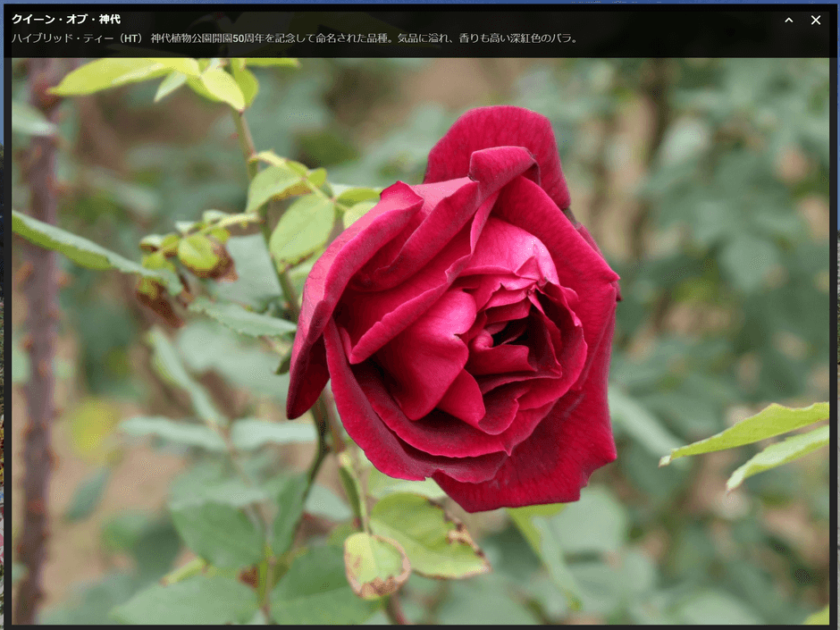This screenshot has width=840, height=630.
Task: Collapse the caption with the up chevron
Action: [x=788, y=21]
